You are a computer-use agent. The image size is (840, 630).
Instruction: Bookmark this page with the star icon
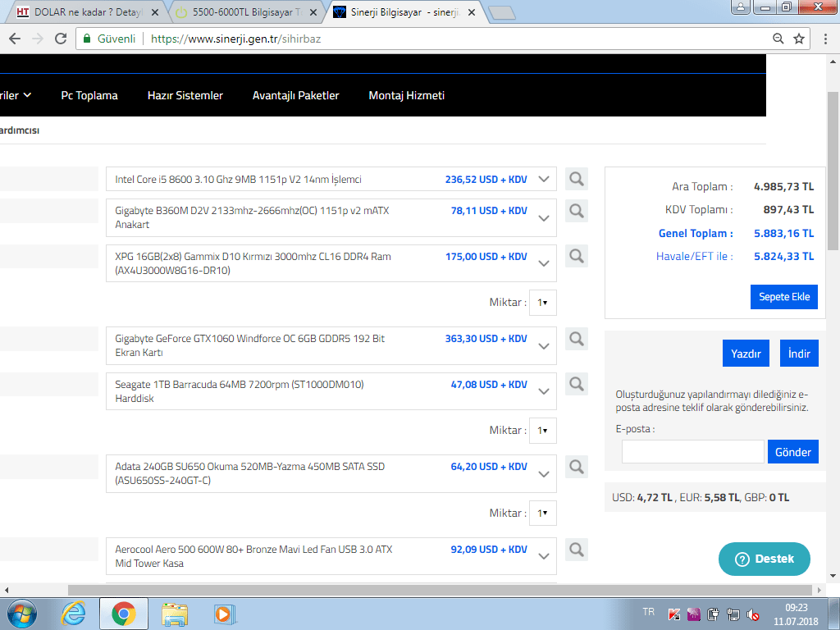[799, 39]
